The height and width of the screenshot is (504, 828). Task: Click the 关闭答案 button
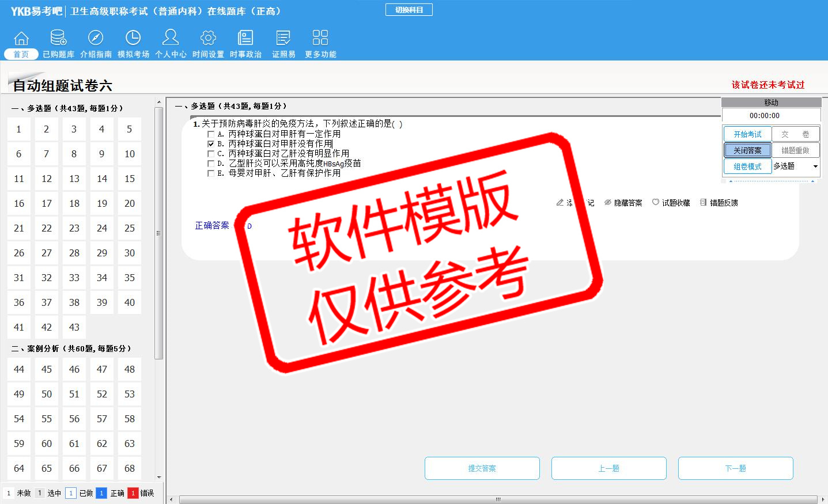(747, 150)
